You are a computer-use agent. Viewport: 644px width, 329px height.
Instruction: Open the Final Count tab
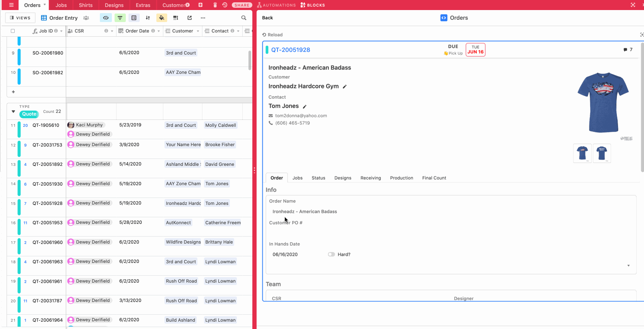point(434,178)
